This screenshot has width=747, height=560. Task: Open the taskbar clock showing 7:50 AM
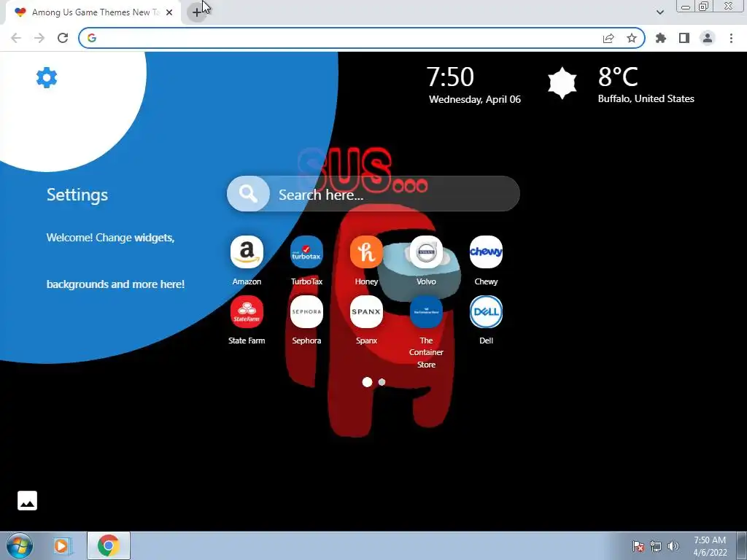pos(710,546)
